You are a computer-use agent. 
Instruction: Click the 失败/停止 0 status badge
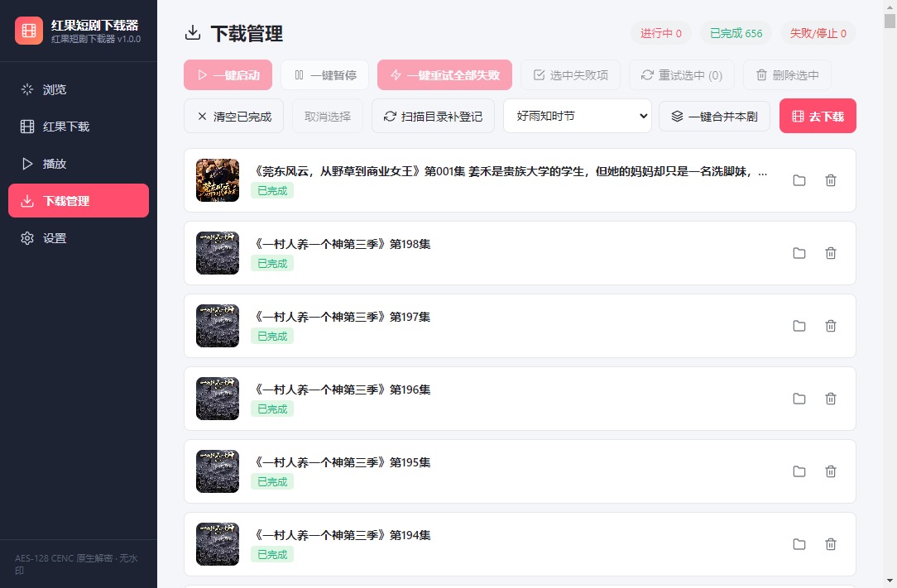[x=818, y=33]
